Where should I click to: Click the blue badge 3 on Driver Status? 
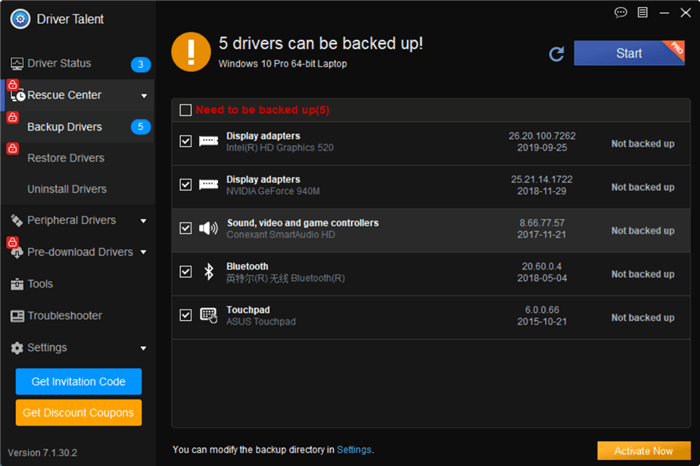point(141,64)
